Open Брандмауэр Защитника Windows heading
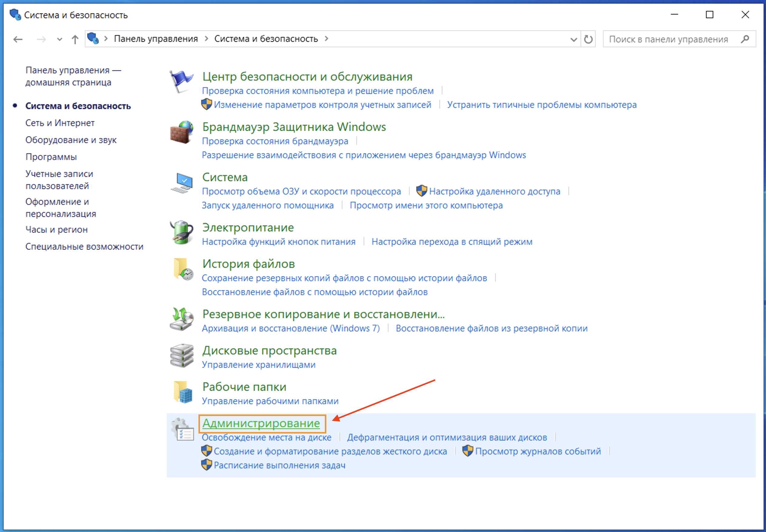This screenshot has height=532, width=766. 294,127
